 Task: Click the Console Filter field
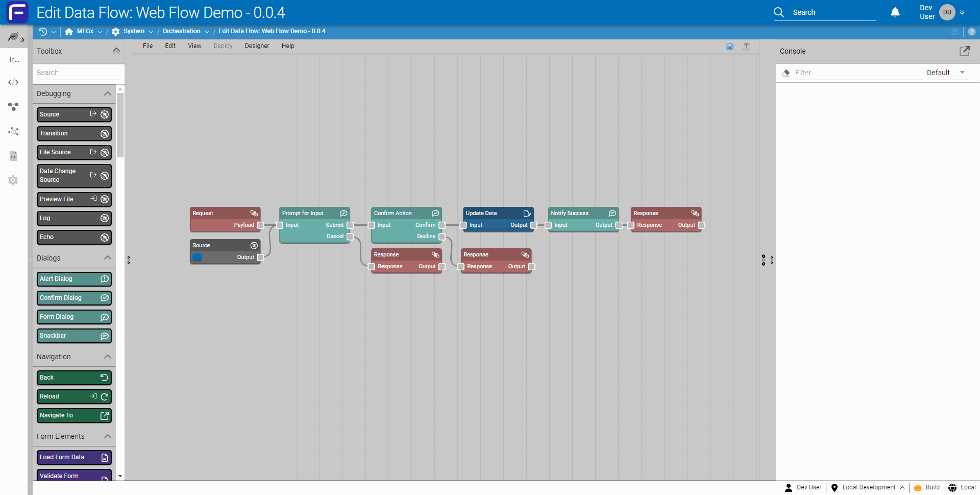[859, 73]
